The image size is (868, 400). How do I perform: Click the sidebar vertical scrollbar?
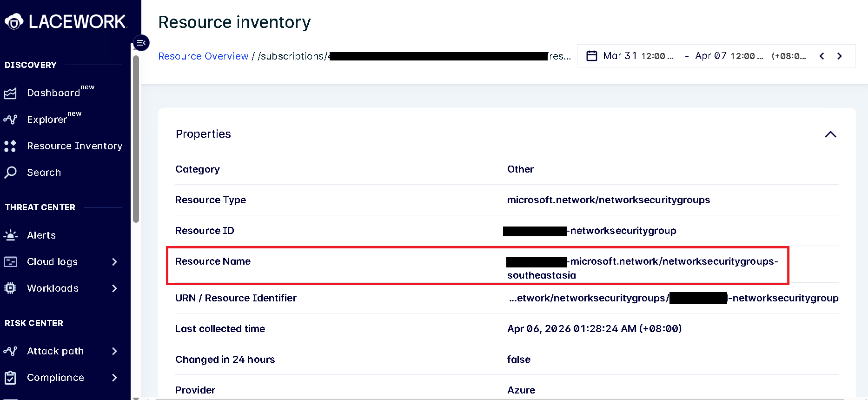click(136, 139)
